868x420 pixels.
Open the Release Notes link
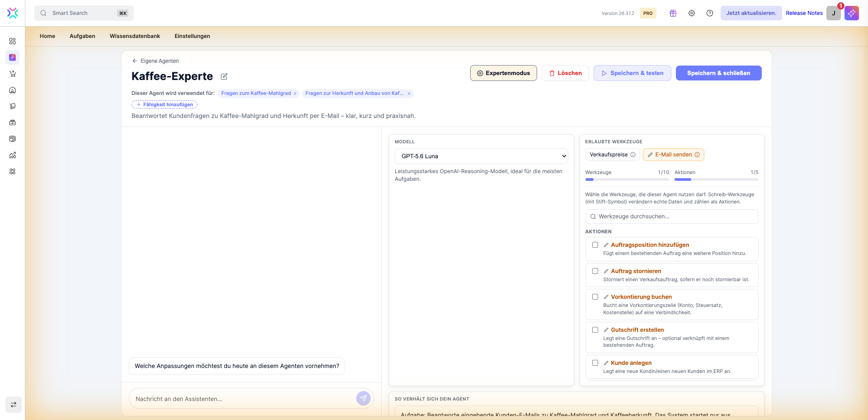(804, 13)
